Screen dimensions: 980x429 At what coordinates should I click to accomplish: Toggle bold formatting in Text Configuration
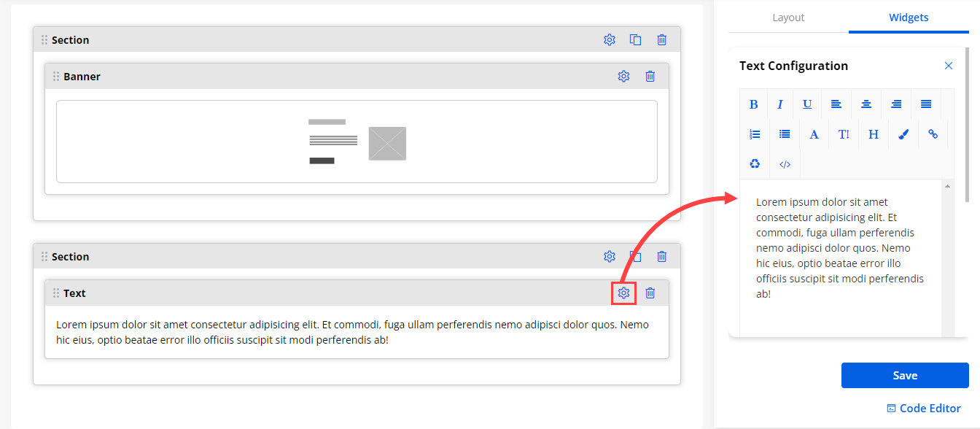[x=754, y=104]
